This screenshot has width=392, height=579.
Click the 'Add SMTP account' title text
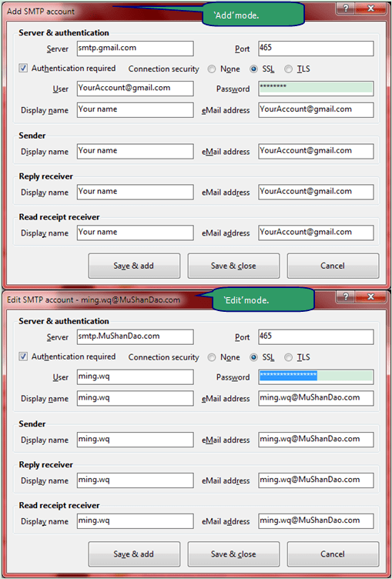(41, 12)
